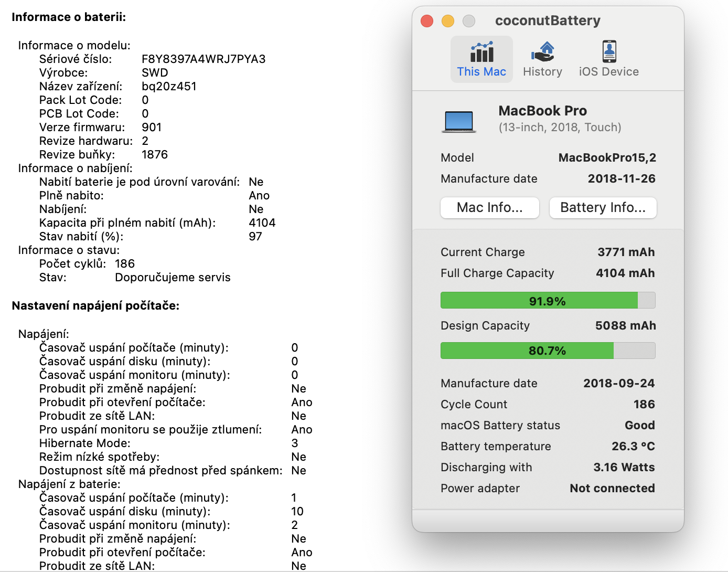728x572 pixels.
Task: Click the gray zoom window button
Action: click(469, 21)
